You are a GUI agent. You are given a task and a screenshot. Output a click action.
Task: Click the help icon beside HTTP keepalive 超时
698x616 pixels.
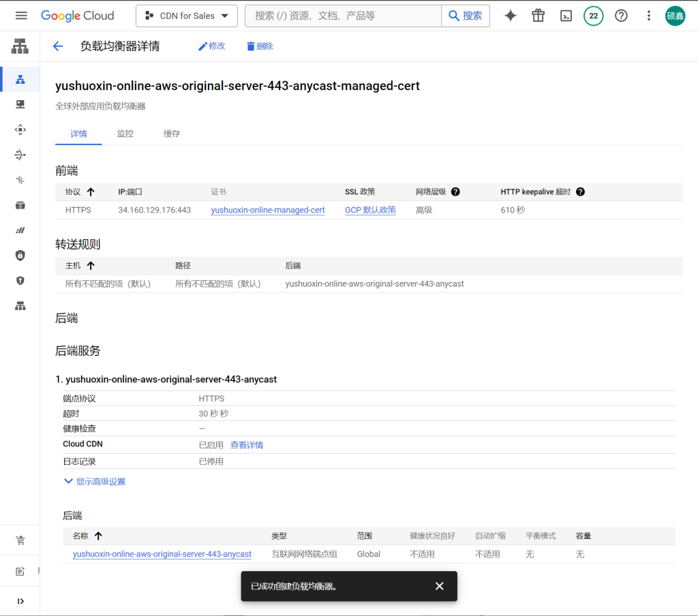pyautogui.click(x=580, y=192)
